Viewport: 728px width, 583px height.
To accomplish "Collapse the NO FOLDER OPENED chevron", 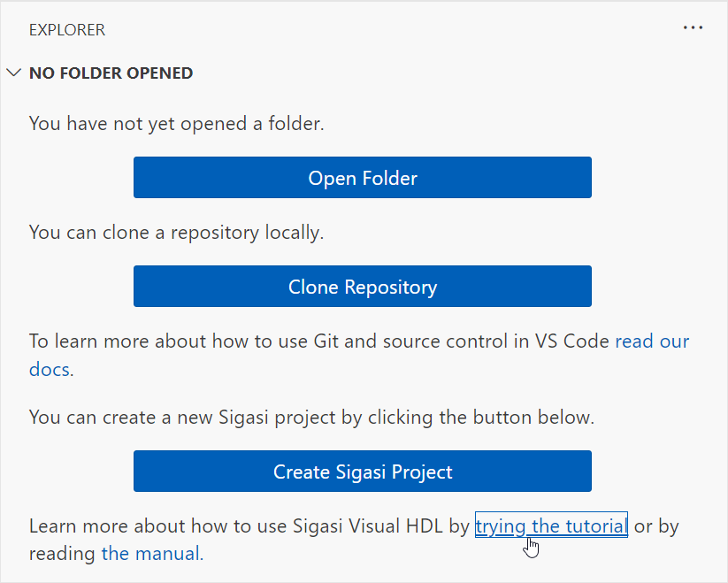I will click(14, 73).
